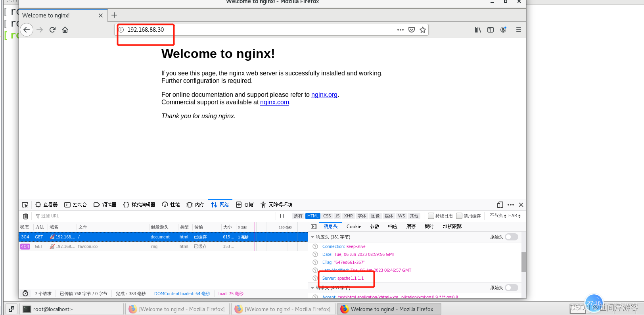Toggle the CSS request filter
Viewport: 644px width, 315px height.
coord(327,216)
